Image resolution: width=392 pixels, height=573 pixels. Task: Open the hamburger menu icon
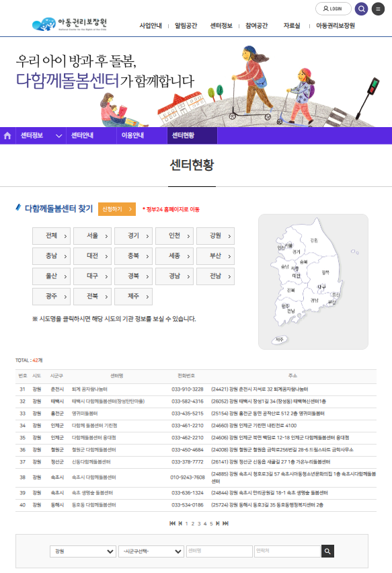378,9
